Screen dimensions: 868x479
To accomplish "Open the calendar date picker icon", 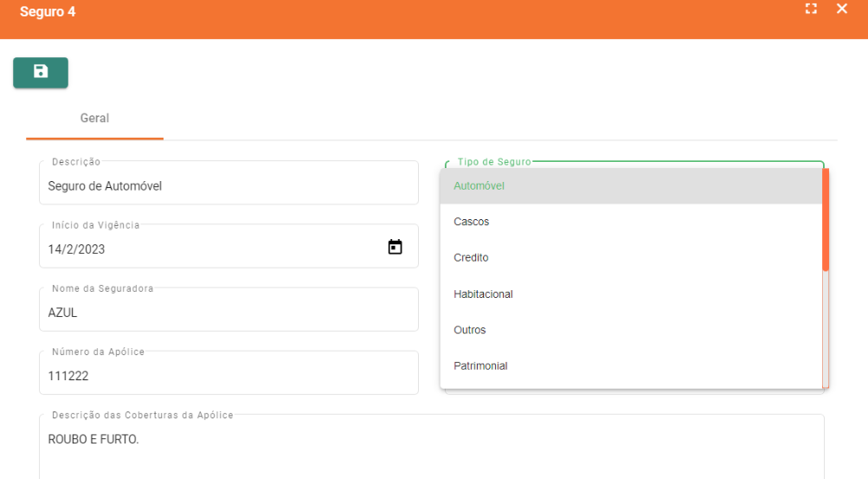I will click(x=395, y=247).
